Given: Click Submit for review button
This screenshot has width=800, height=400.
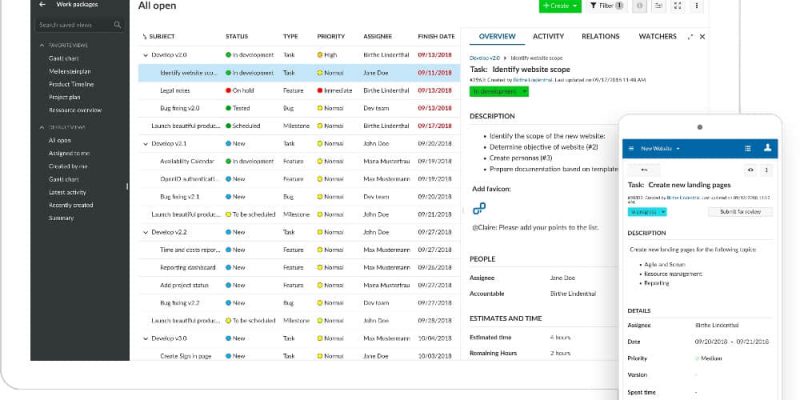Looking at the screenshot, I should click(740, 212).
